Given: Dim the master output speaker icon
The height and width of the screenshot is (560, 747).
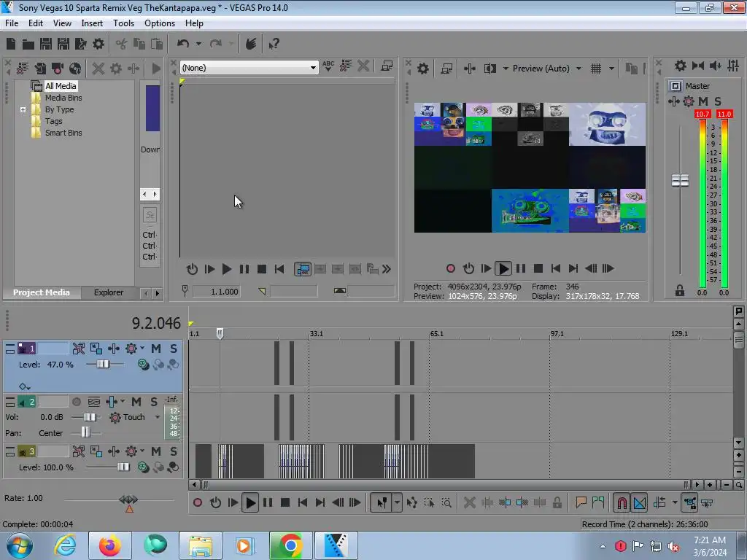Looking at the screenshot, I should point(715,66).
